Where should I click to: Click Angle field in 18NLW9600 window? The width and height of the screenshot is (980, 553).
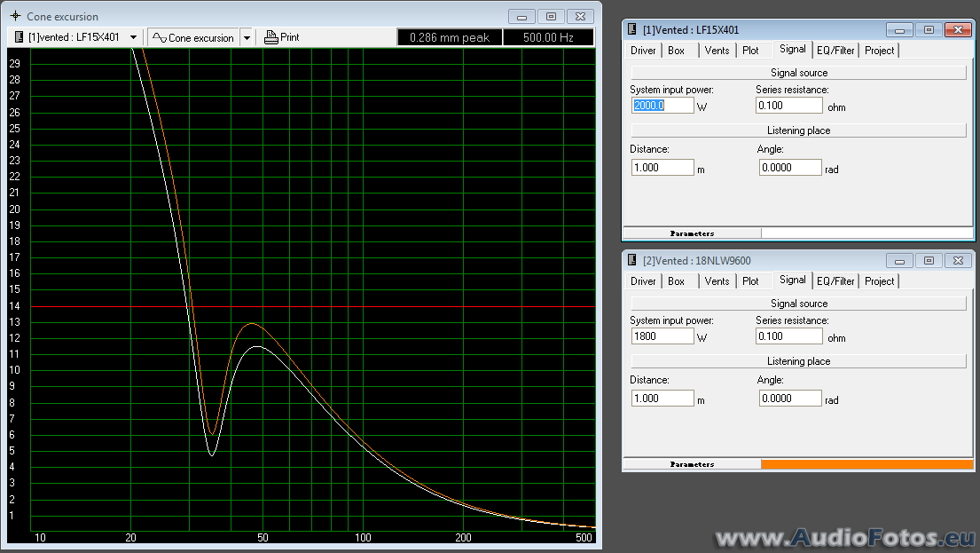pos(790,399)
